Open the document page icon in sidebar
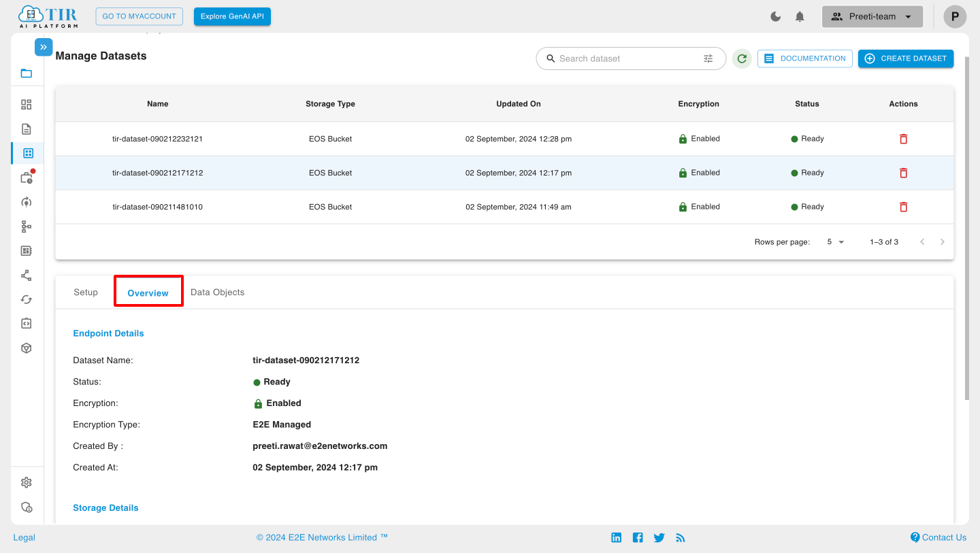 (27, 129)
